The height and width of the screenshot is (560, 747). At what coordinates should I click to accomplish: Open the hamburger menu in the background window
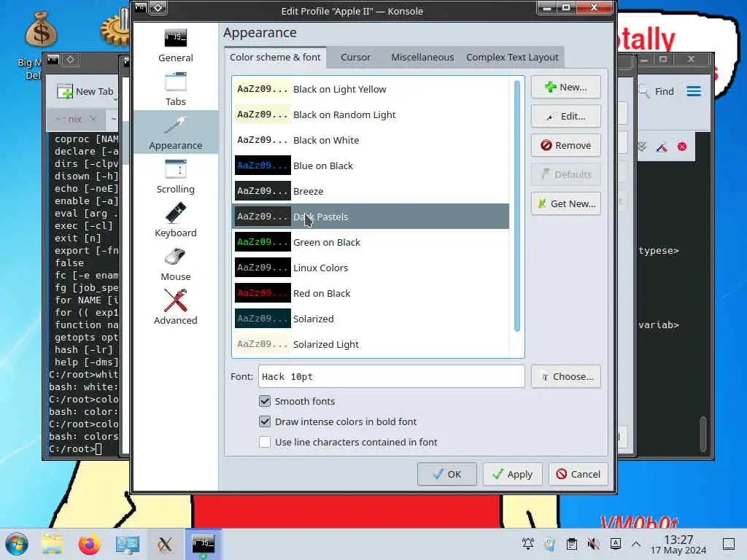(x=694, y=91)
